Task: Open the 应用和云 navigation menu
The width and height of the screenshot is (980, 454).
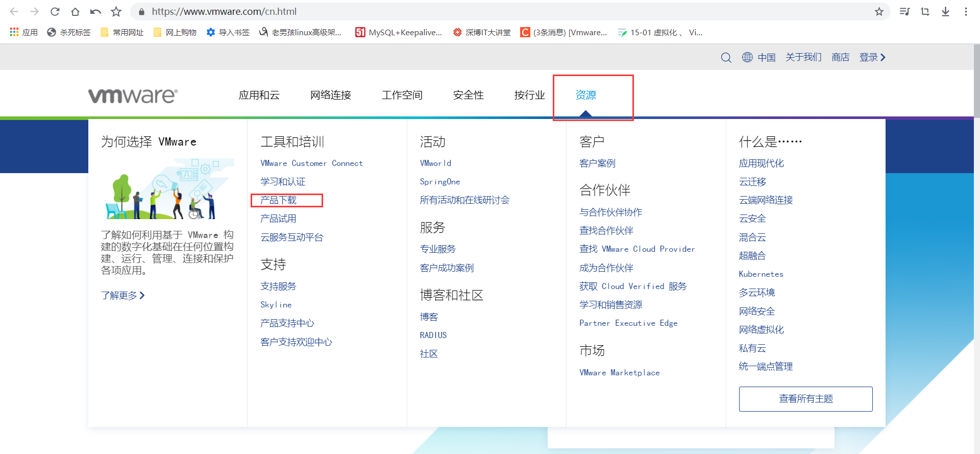Action: coord(259,95)
